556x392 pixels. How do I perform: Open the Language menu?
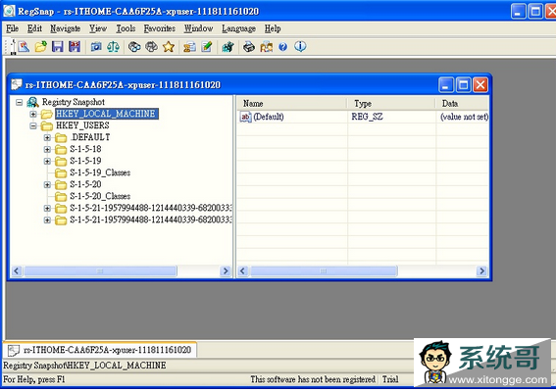point(238,28)
